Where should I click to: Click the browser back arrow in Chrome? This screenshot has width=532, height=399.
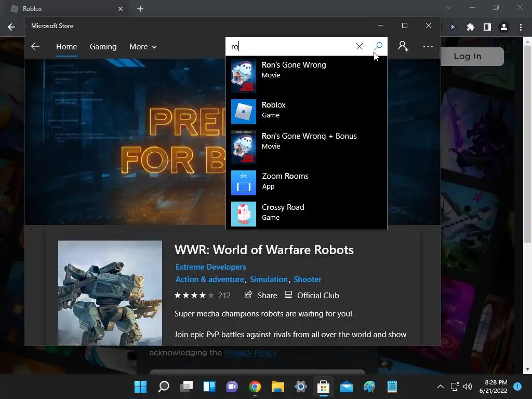[x=11, y=27]
